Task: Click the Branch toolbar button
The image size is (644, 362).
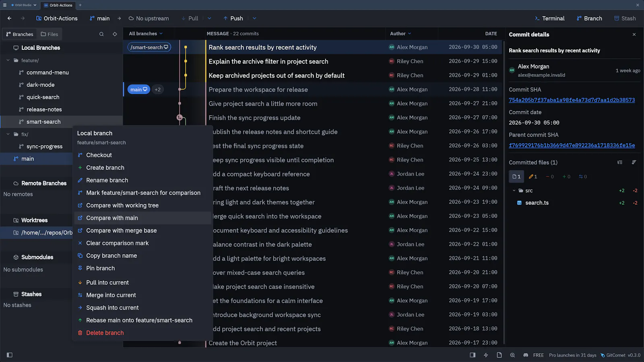Action: click(x=589, y=19)
